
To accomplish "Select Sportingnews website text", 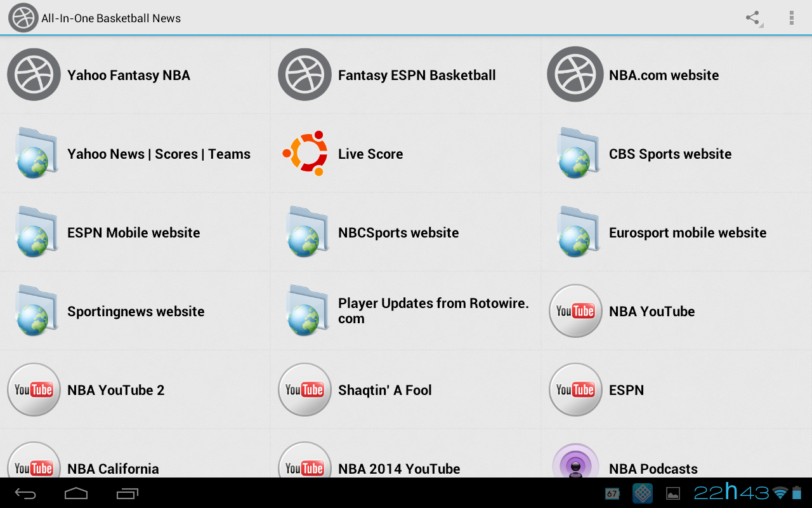I will 136,311.
